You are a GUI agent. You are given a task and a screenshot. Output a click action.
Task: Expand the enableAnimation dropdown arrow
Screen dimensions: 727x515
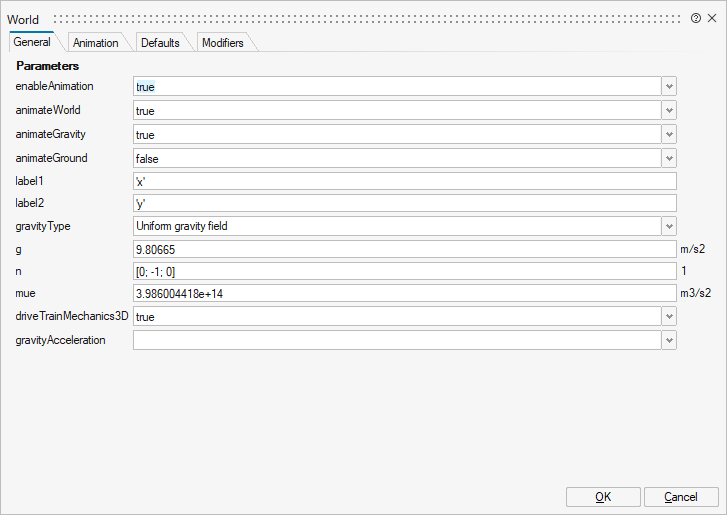[669, 87]
